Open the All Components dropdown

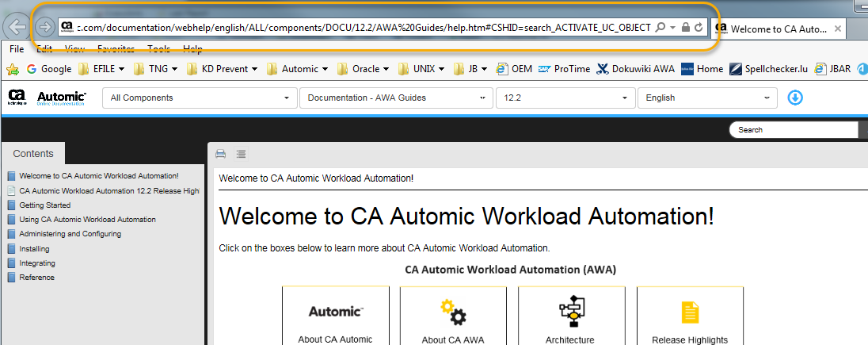[200, 98]
